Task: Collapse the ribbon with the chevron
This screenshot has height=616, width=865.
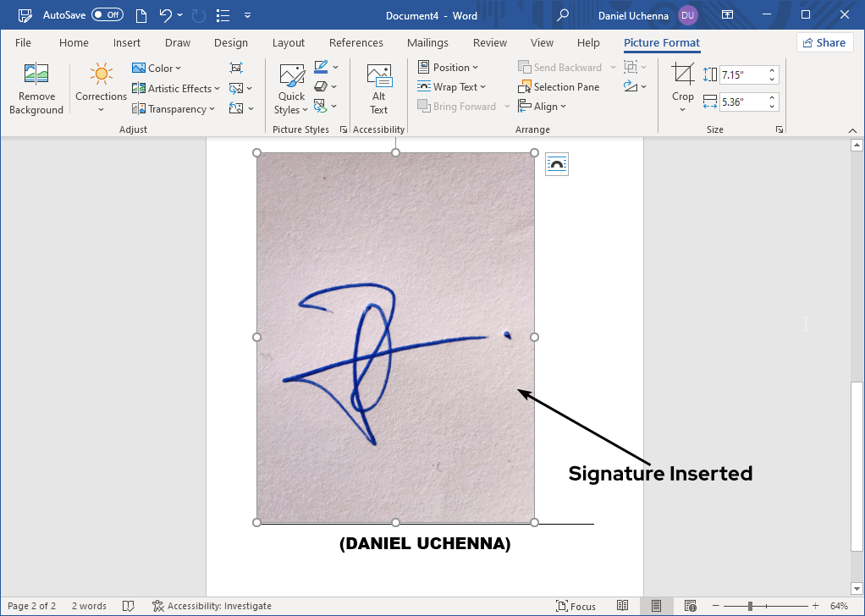Action: (852, 131)
